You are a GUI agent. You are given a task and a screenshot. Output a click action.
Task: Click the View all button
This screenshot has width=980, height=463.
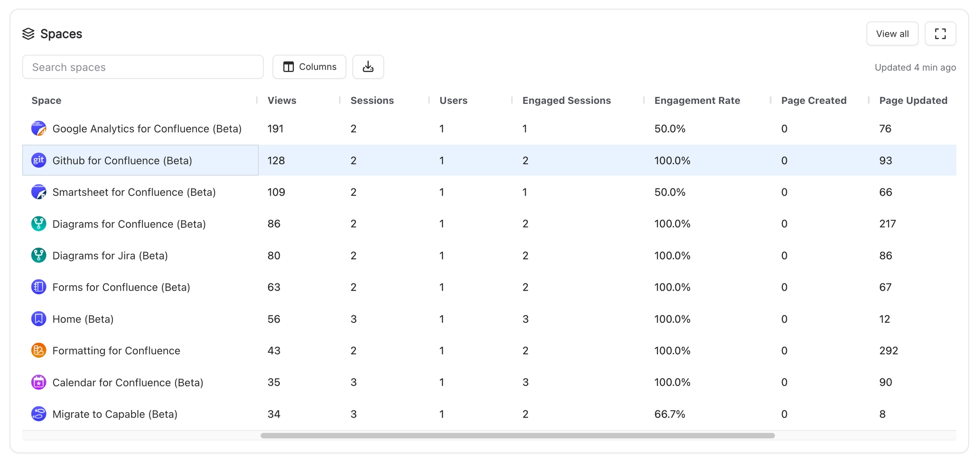pyautogui.click(x=892, y=34)
